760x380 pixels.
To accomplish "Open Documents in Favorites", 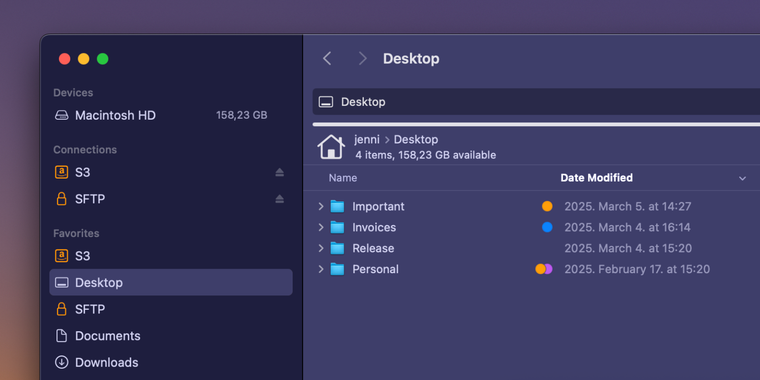I will coord(171,336).
